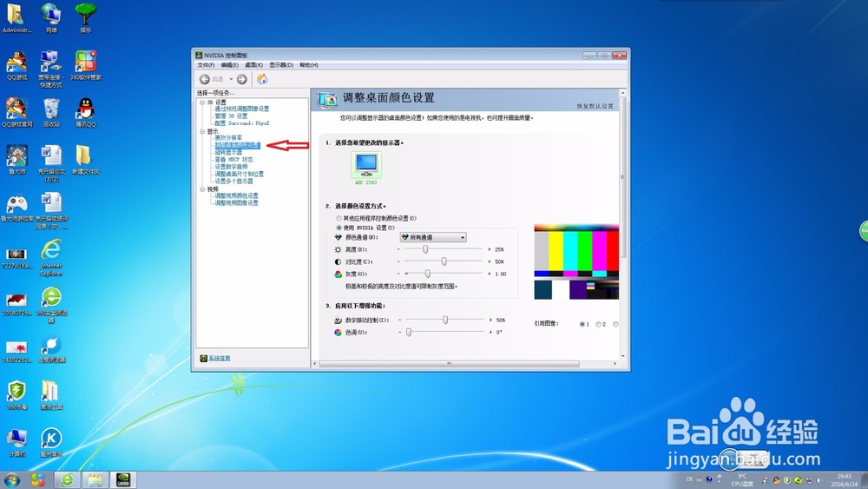Click the 亮度 brightness slider handle
The height and width of the screenshot is (489, 868).
[425, 250]
